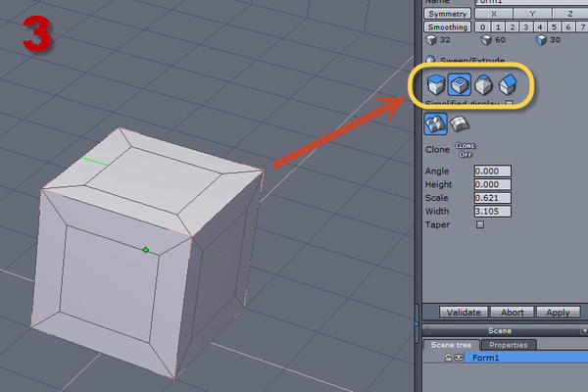Click the Validate button
The height and width of the screenshot is (392, 588).
tap(464, 312)
